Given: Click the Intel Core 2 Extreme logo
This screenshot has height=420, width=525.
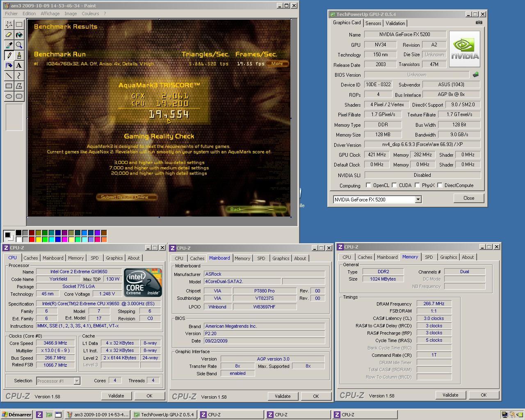Looking at the screenshot, I should pyautogui.click(x=143, y=283).
